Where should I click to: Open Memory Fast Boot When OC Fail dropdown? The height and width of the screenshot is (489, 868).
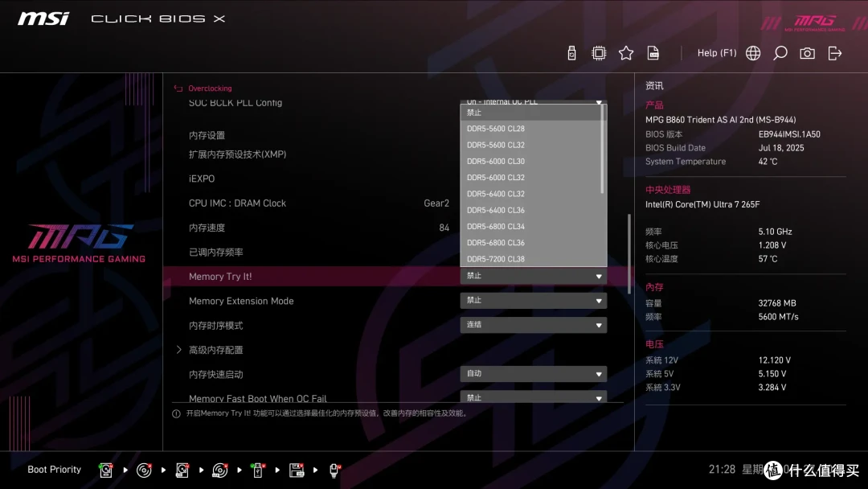click(x=534, y=397)
